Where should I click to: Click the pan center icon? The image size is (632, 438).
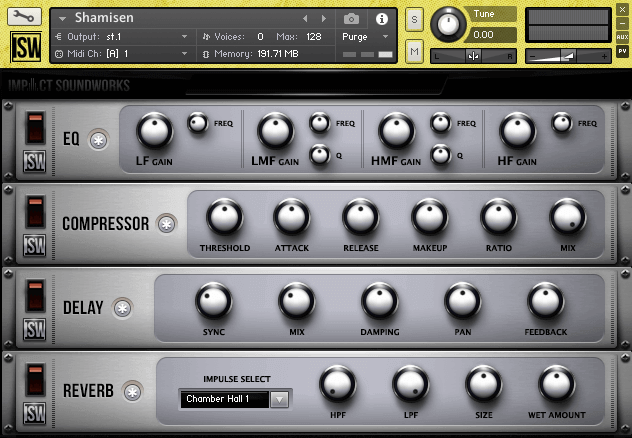point(474,56)
